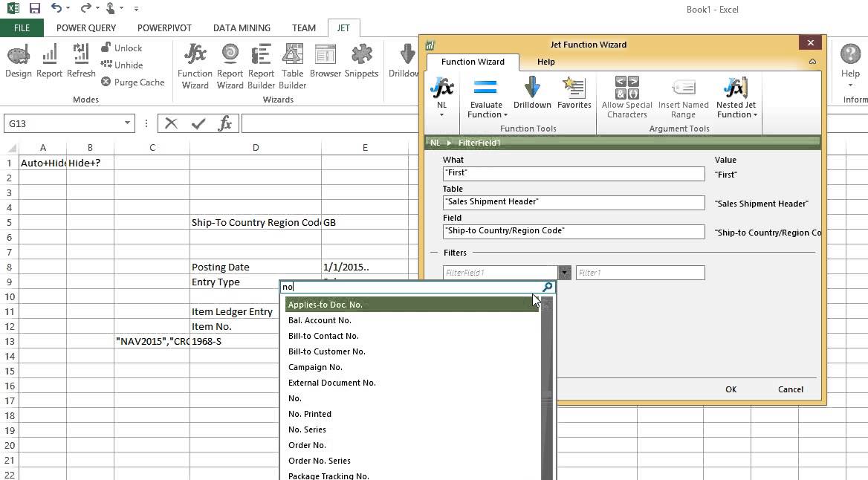Open the undo history dropdown arrow
Viewport: 868px width, 480px height.
pos(68,8)
